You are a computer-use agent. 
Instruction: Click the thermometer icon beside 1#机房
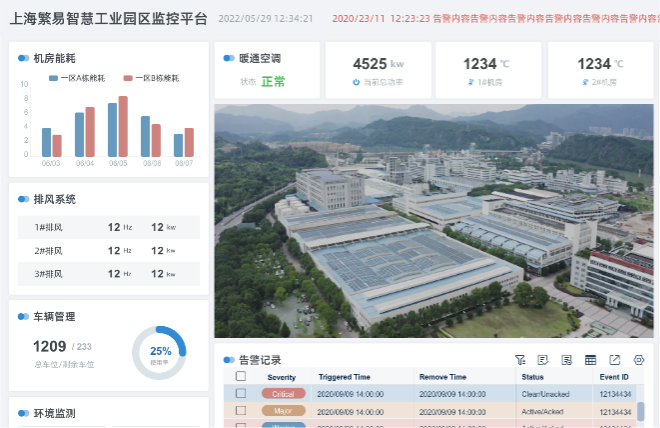pyautogui.click(x=471, y=82)
